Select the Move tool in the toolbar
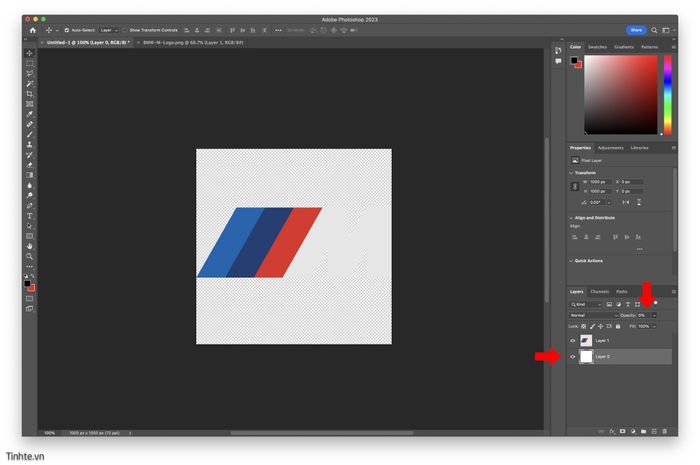 [29, 53]
